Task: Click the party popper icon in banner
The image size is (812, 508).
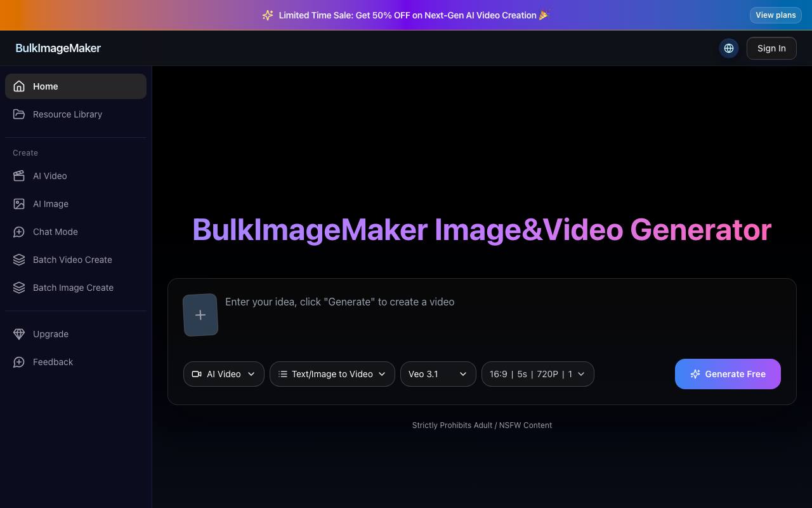Action: (544, 15)
